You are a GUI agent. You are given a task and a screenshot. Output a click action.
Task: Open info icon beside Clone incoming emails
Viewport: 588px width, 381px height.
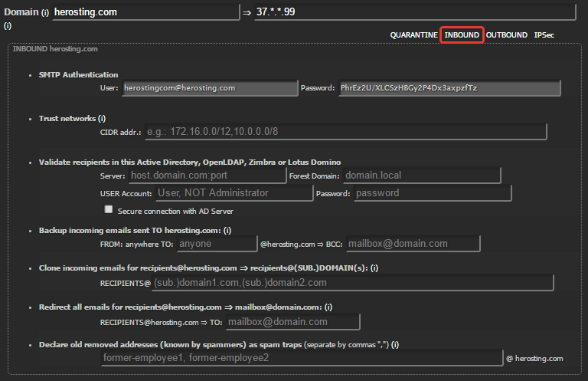tap(374, 268)
